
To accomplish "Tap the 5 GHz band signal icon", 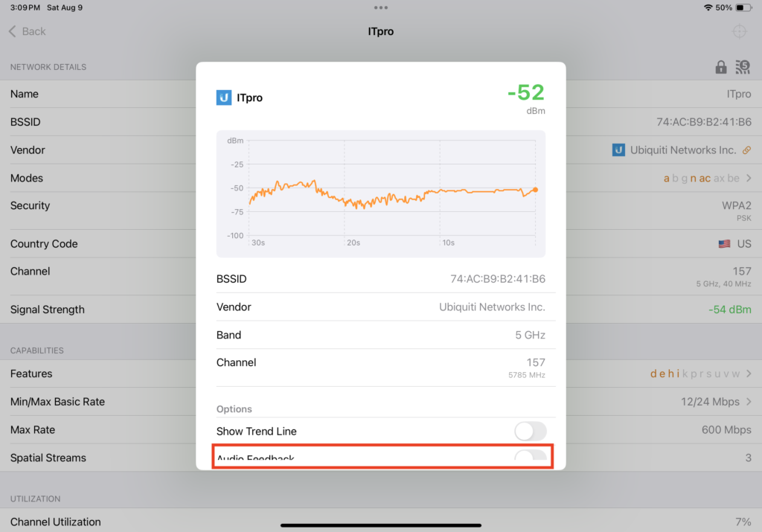I will point(743,67).
